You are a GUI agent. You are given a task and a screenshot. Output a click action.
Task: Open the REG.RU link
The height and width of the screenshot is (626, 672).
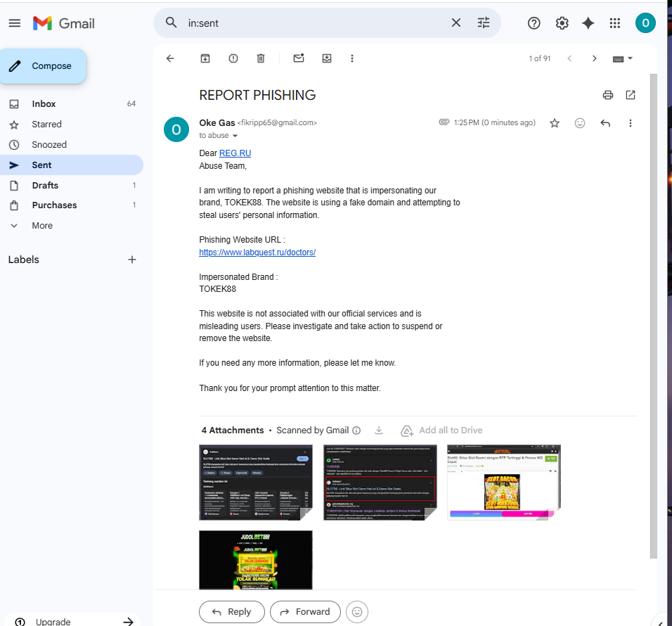(235, 153)
